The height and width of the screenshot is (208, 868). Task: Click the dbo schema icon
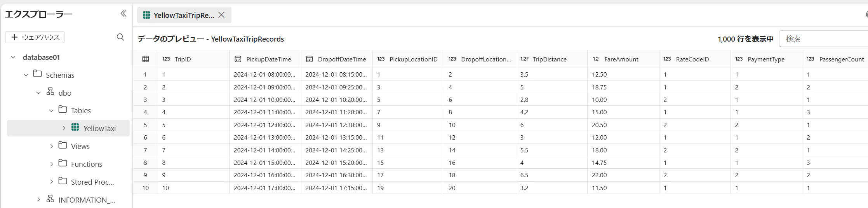50,91
